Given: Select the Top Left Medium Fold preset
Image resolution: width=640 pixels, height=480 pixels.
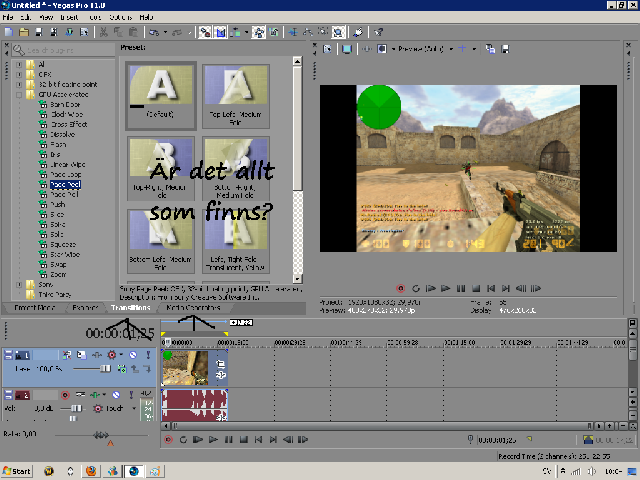Looking at the screenshot, I should (x=236, y=96).
